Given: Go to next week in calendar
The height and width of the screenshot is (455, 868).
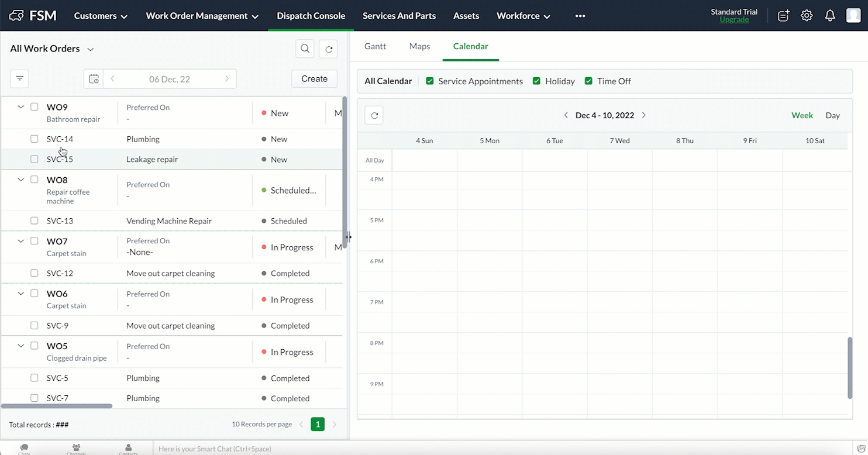Looking at the screenshot, I should click(644, 115).
